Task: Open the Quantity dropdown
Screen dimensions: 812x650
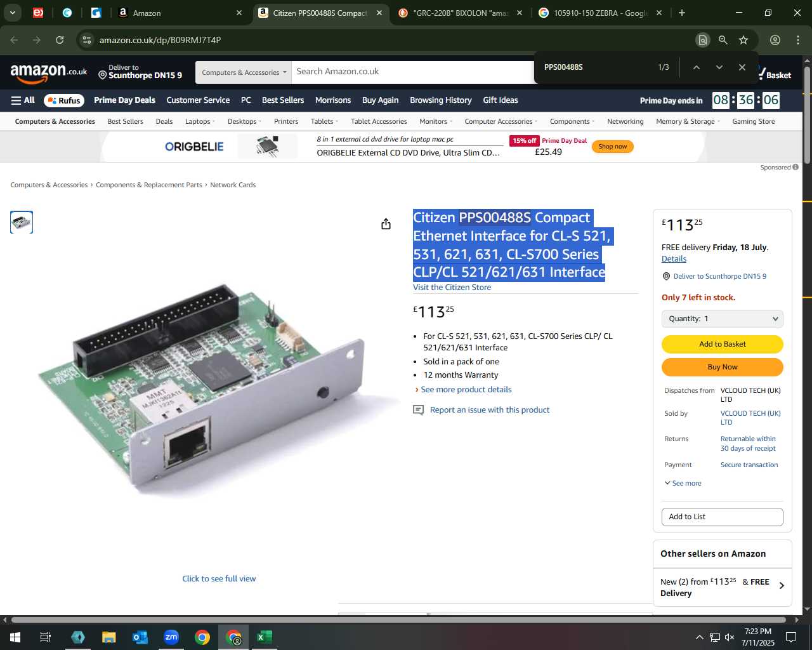Action: point(723,319)
